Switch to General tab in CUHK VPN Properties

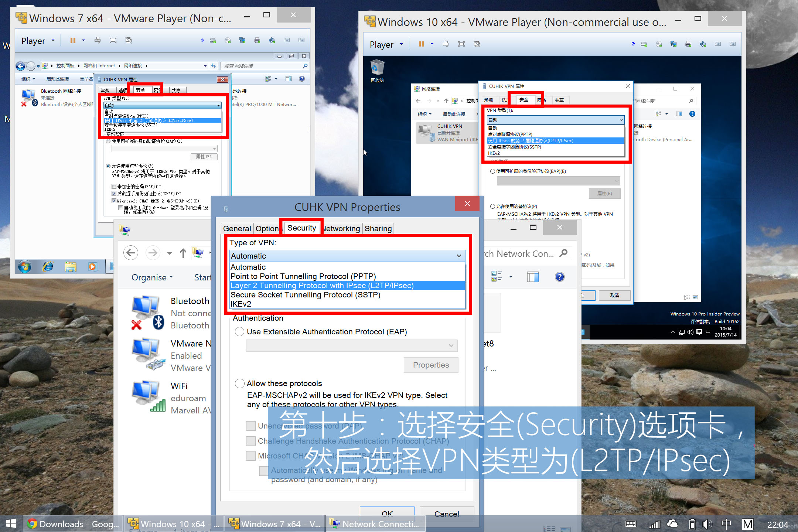(237, 229)
